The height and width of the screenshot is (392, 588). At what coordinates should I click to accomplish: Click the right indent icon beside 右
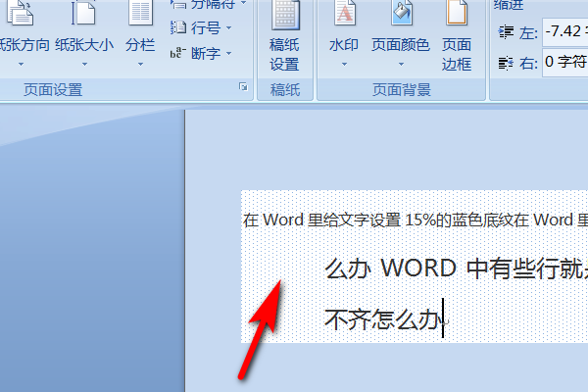pyautogui.click(x=506, y=63)
